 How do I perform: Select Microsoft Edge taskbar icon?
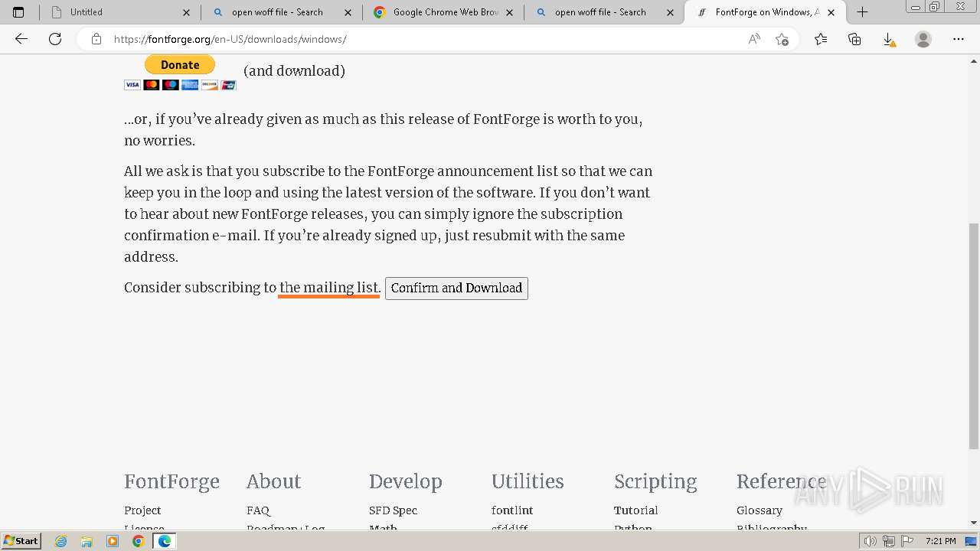(164, 541)
